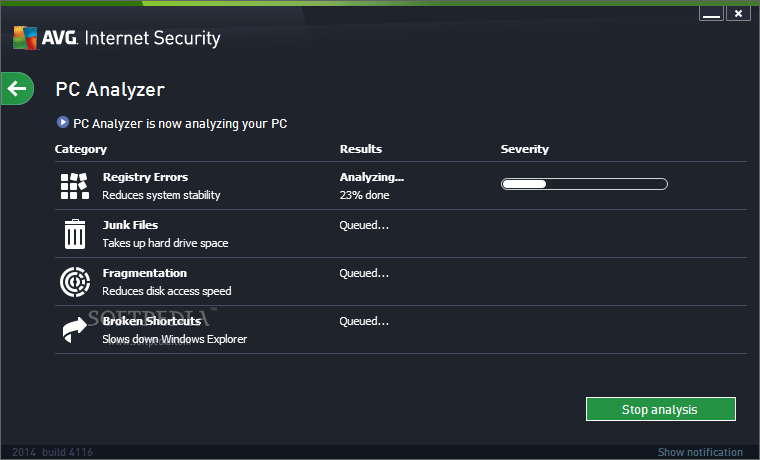Click the blue play icon beside the status message
The height and width of the screenshot is (460, 760).
(x=63, y=123)
